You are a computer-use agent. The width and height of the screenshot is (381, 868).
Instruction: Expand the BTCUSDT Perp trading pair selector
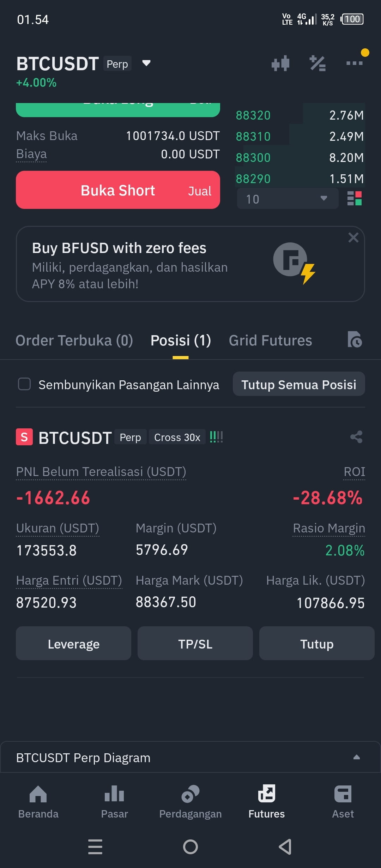point(146,63)
